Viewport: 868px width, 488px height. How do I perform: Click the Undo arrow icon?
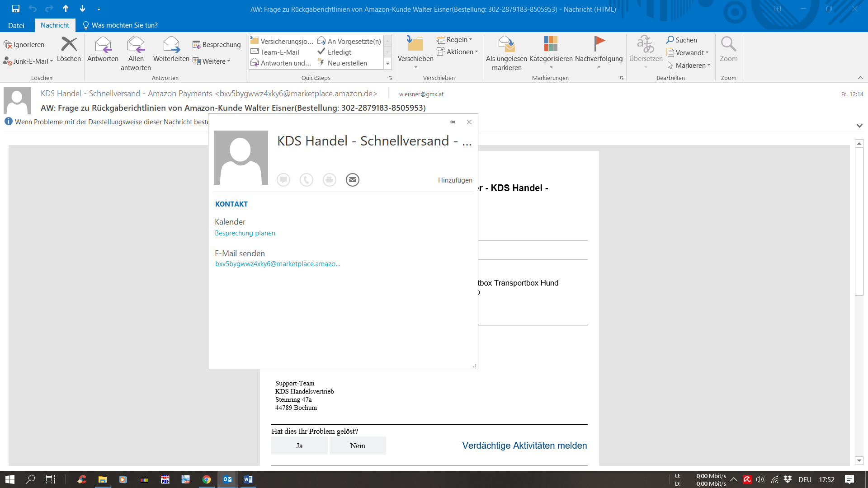[33, 9]
